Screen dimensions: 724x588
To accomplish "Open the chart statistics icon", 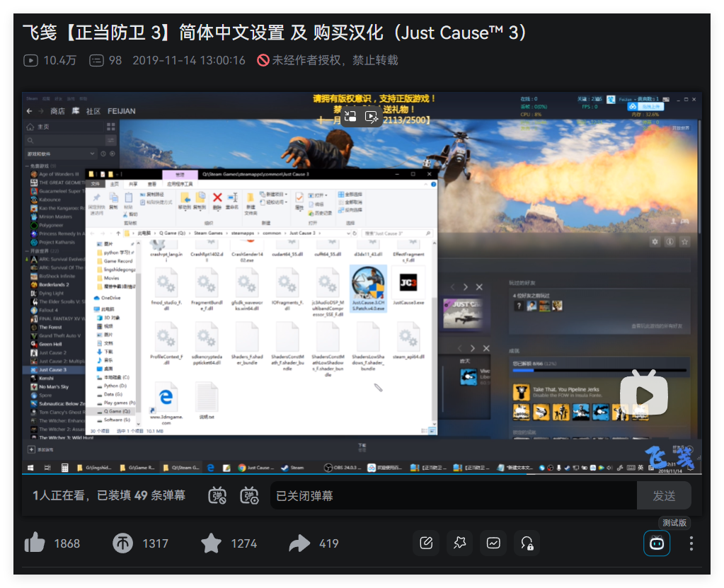I will click(493, 543).
